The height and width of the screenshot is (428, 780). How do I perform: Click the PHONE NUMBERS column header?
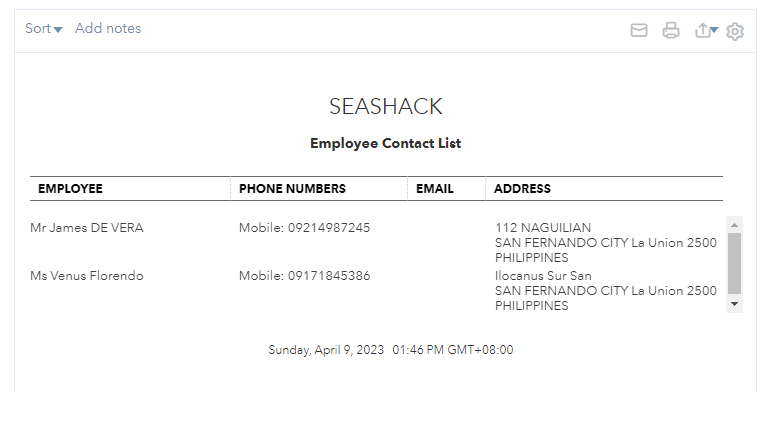tap(292, 189)
